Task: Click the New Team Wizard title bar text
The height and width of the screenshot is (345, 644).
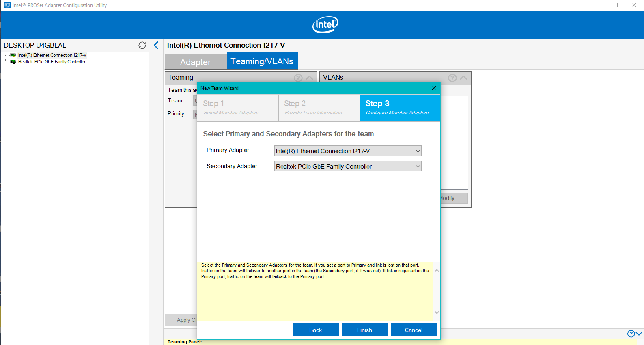Action: pos(220,88)
